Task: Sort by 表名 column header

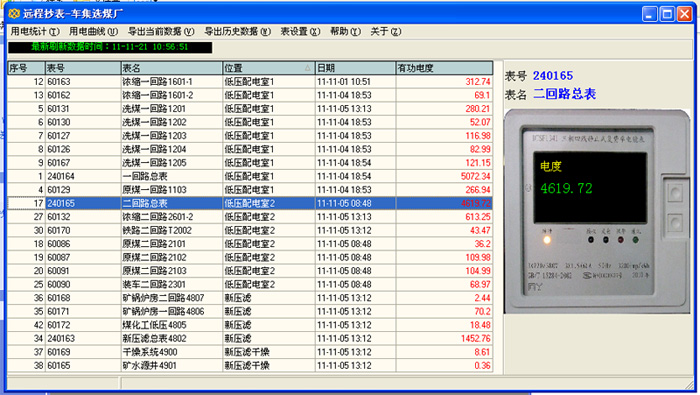Action: 172,68
